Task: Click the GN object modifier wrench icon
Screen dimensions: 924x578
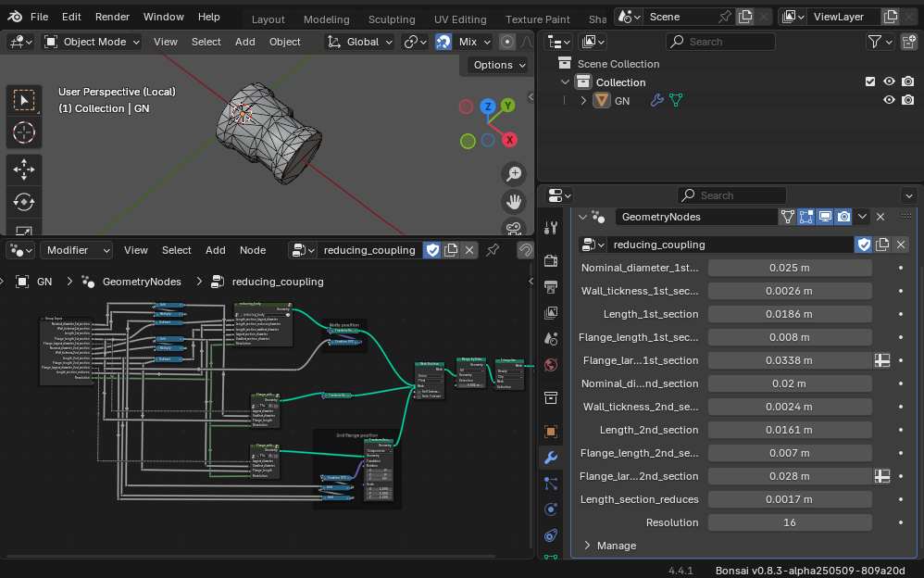Action: [x=656, y=100]
